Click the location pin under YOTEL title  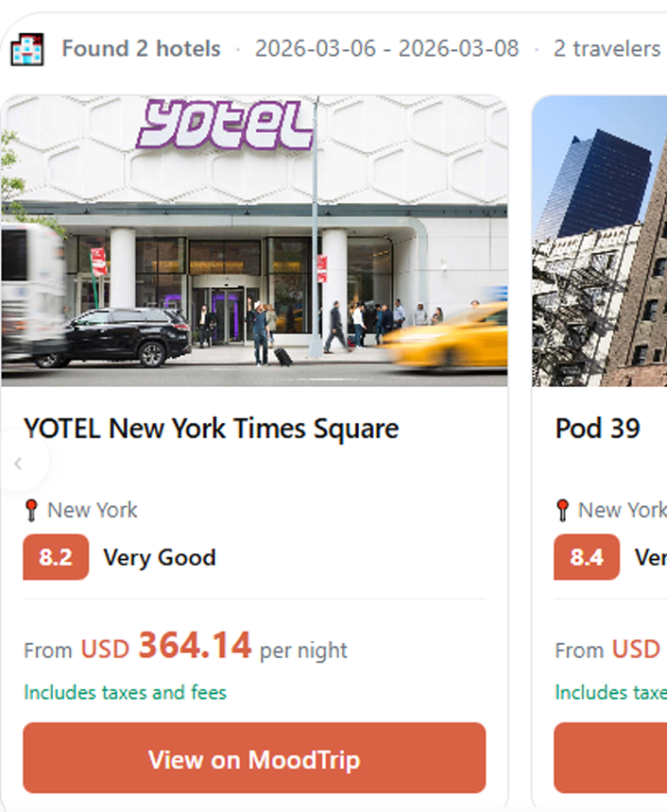coord(31,511)
